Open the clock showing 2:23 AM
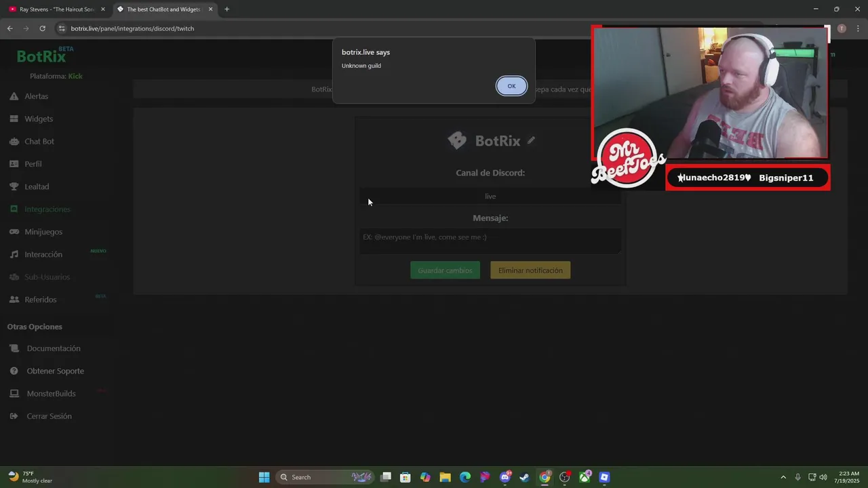The height and width of the screenshot is (488, 868). click(x=849, y=477)
